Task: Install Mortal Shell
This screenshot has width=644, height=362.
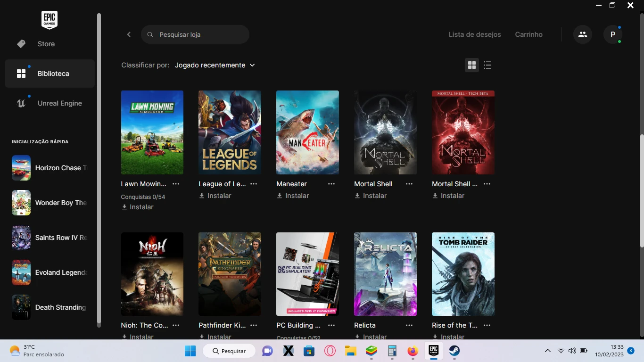Action: [371, 196]
